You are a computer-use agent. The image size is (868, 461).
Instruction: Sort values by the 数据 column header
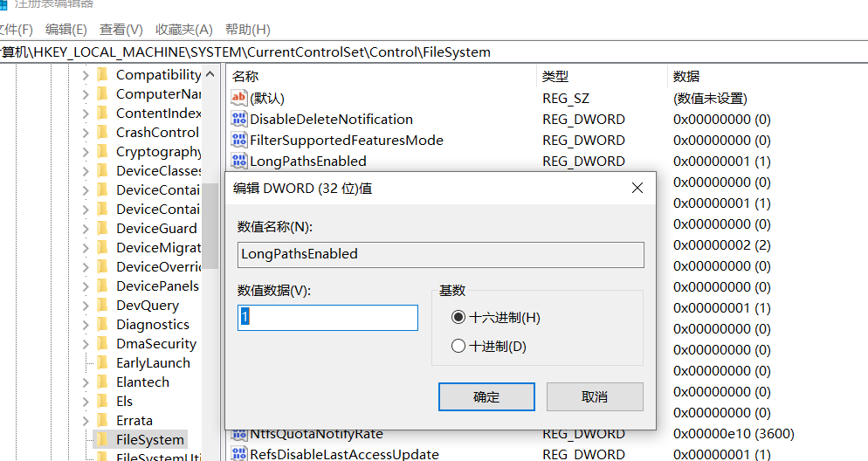pos(768,76)
